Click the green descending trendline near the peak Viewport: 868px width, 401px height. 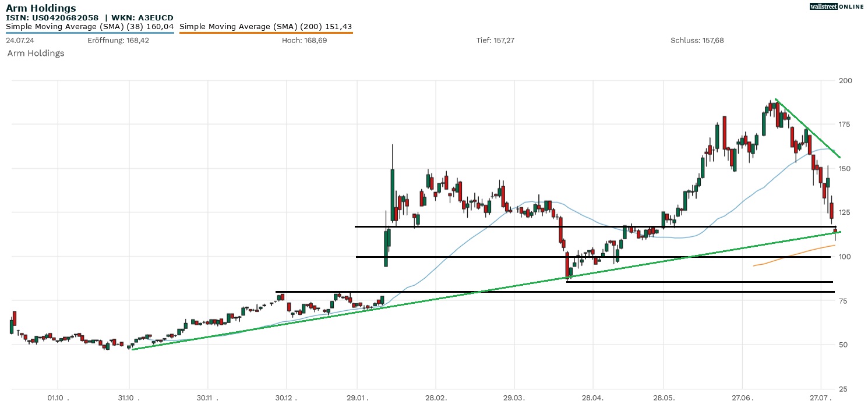click(807, 128)
